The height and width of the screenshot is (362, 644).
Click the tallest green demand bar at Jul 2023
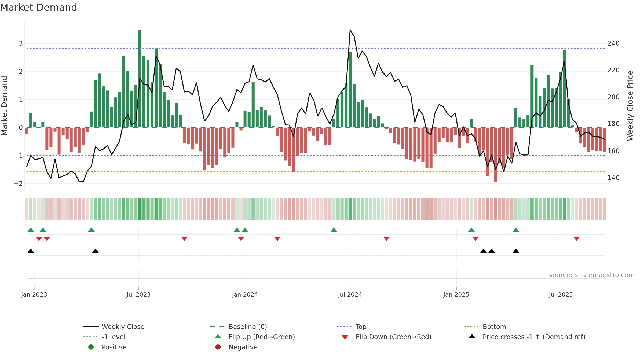tap(140, 79)
